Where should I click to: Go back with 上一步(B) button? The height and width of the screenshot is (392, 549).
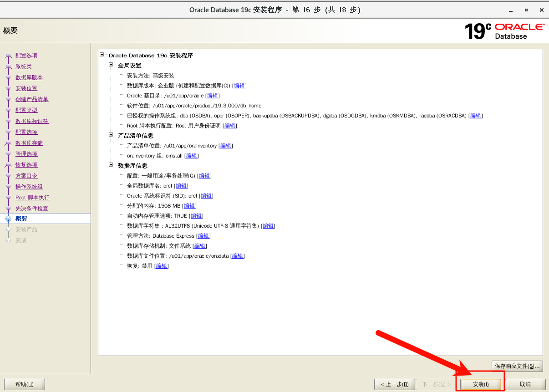tap(394, 384)
